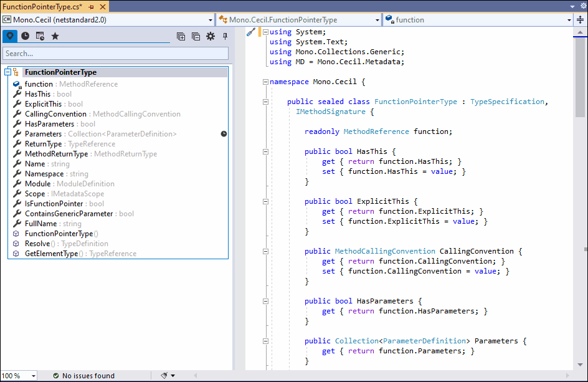Collapse the HasThis property region in code
Viewport: 588px width, 382px height.
(x=265, y=151)
